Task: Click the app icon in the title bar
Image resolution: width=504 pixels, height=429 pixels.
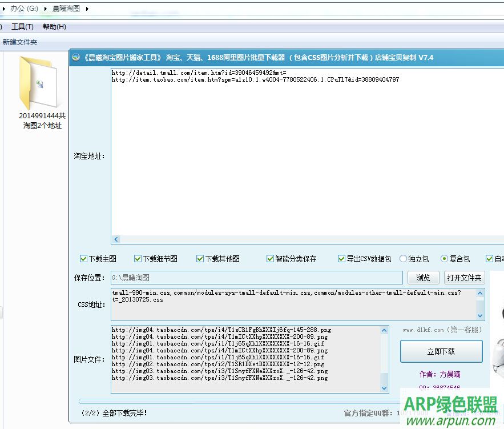Action: coord(76,58)
